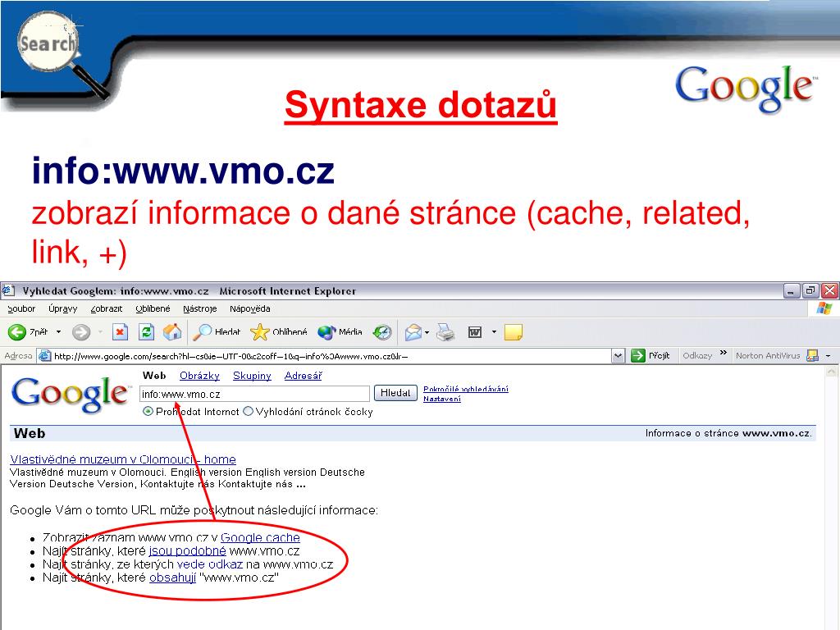
Task: Open Edit button dropdown arrow
Action: point(494,332)
